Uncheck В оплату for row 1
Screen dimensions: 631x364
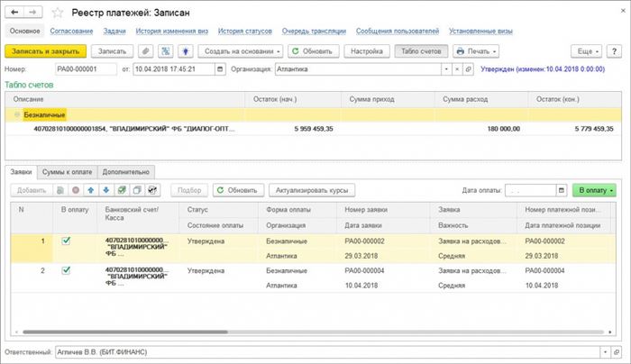(66, 241)
